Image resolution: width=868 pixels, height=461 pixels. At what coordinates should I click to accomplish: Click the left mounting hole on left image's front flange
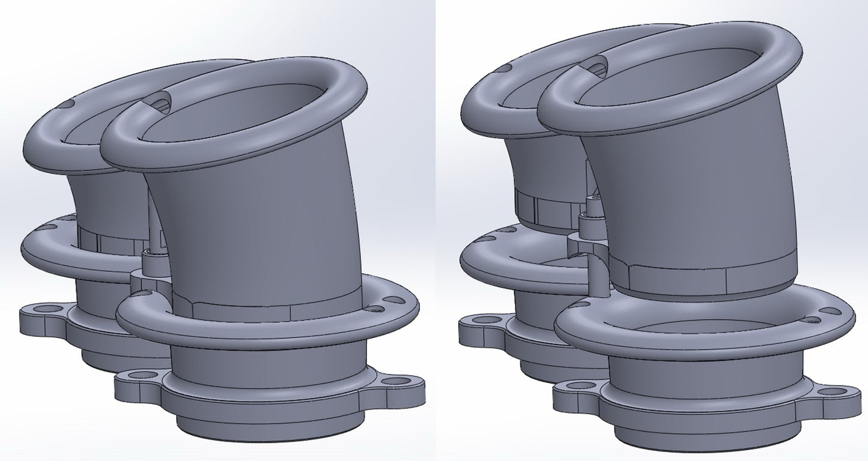[142, 375]
